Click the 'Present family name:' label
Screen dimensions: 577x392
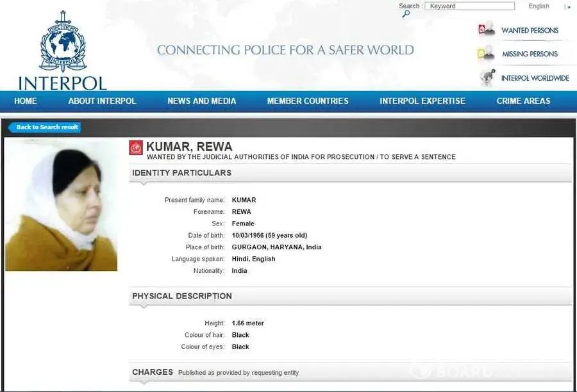(x=194, y=200)
